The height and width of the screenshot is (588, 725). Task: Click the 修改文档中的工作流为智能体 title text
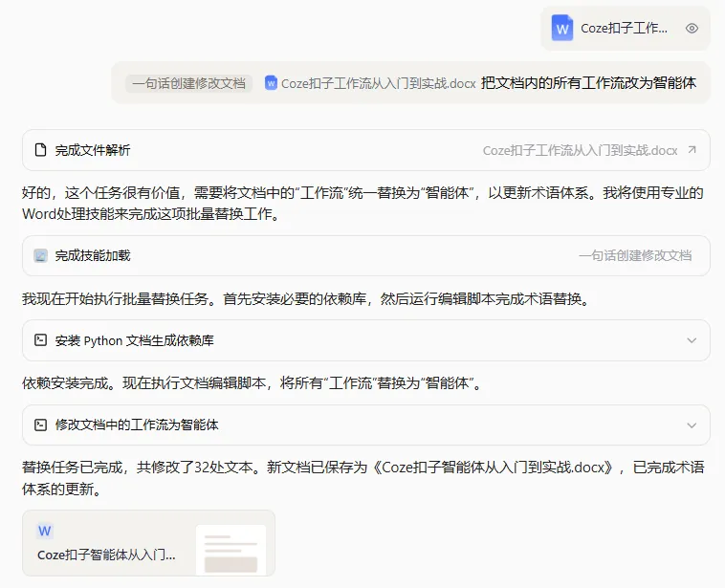tap(137, 425)
